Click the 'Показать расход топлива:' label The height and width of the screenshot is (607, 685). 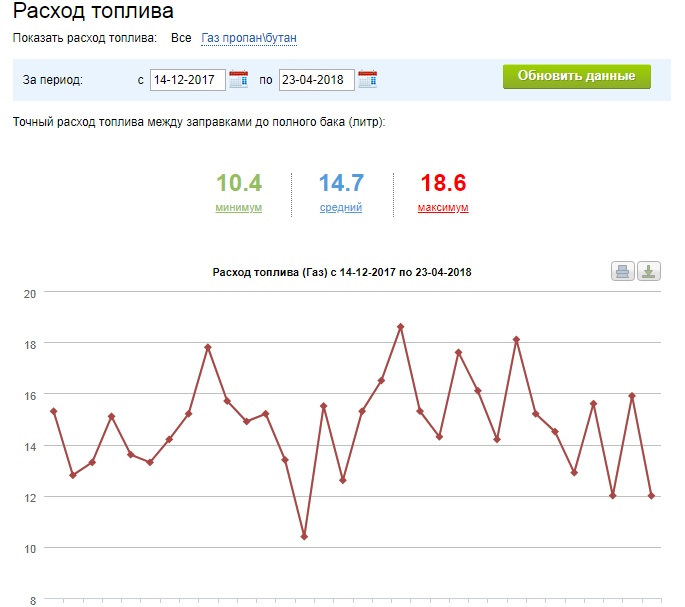85,38
